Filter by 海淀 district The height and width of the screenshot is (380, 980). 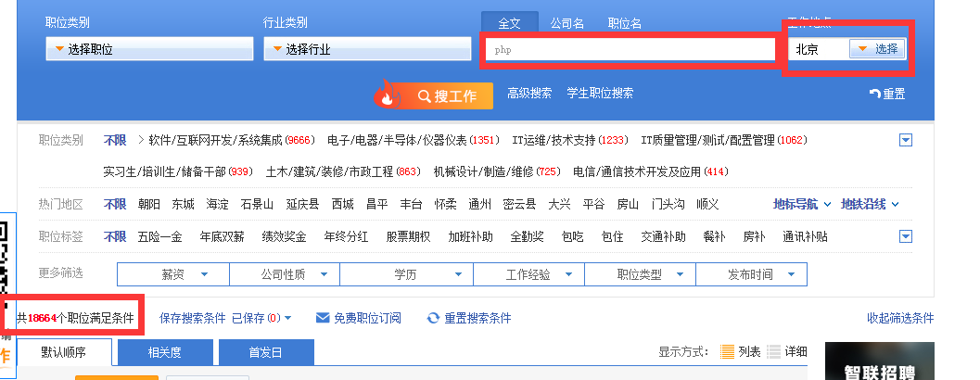pos(217,204)
